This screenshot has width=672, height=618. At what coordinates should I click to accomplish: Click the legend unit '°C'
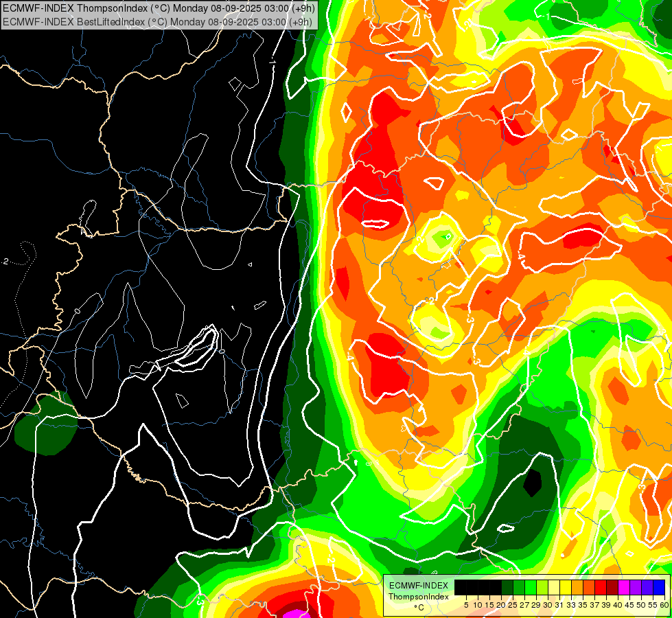[419, 607]
